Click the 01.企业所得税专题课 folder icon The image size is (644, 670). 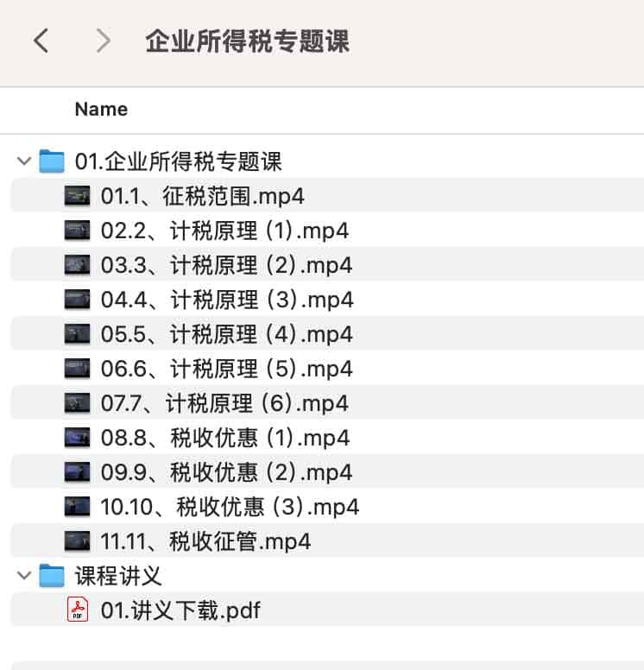coord(52,161)
